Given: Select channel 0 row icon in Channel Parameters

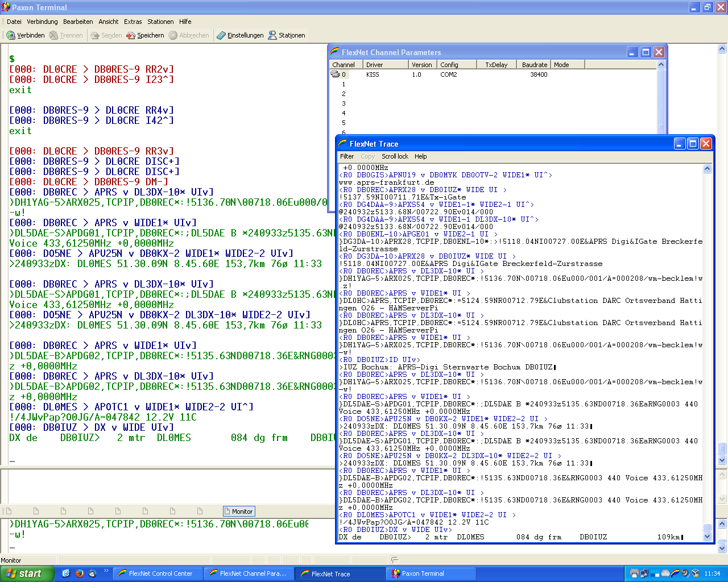Looking at the screenshot, I should [x=335, y=74].
